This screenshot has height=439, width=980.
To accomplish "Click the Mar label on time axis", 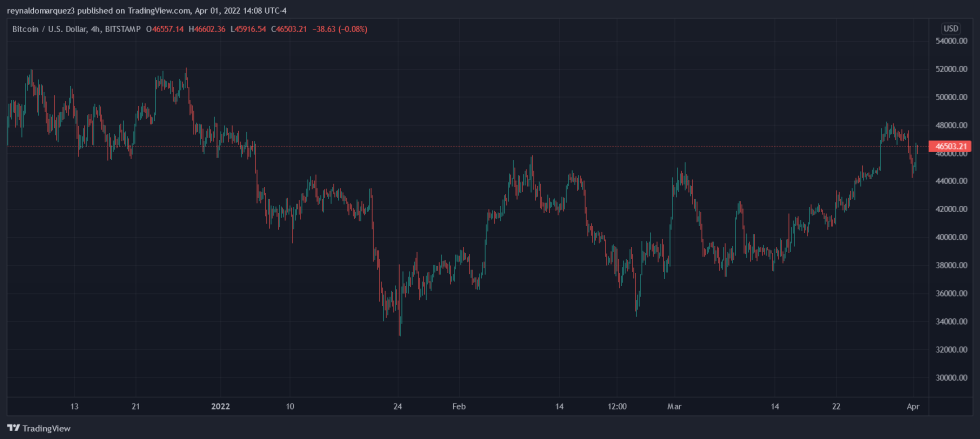I will [x=674, y=406].
